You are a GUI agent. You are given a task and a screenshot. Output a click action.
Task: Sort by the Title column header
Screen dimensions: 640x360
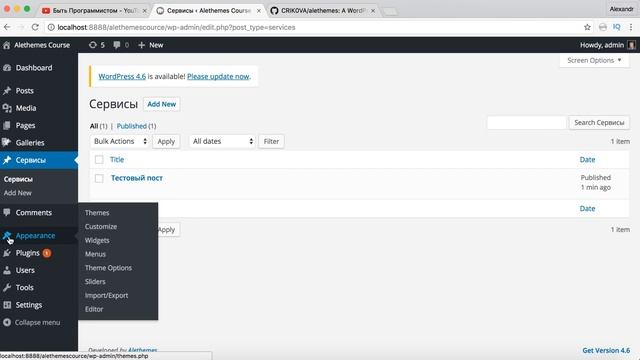click(x=117, y=160)
